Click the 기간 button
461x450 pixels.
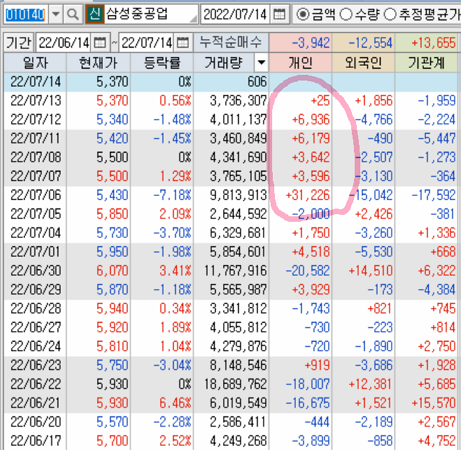[18, 43]
